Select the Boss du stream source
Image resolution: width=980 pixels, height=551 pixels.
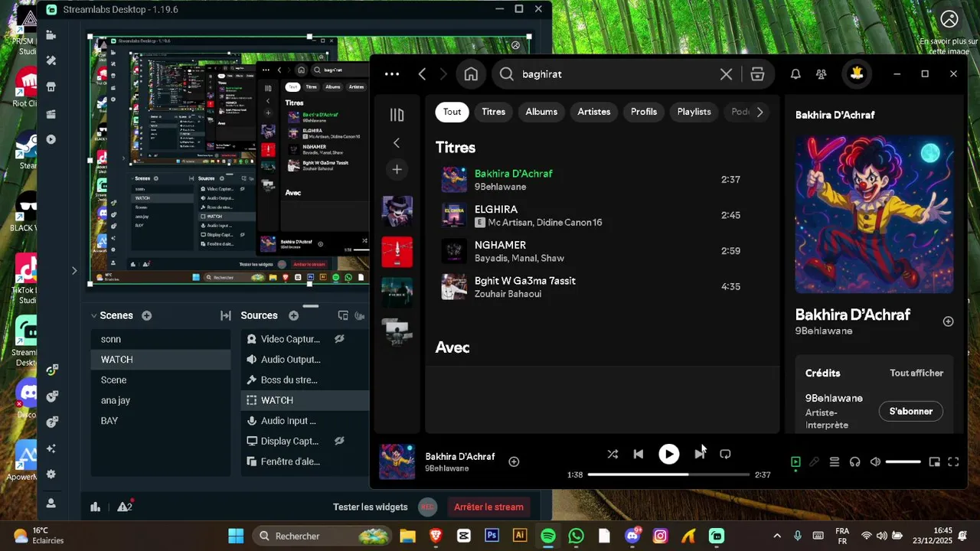[x=305, y=380]
